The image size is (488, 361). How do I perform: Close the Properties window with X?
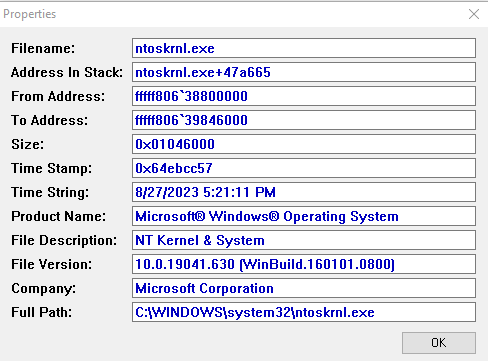click(x=474, y=14)
